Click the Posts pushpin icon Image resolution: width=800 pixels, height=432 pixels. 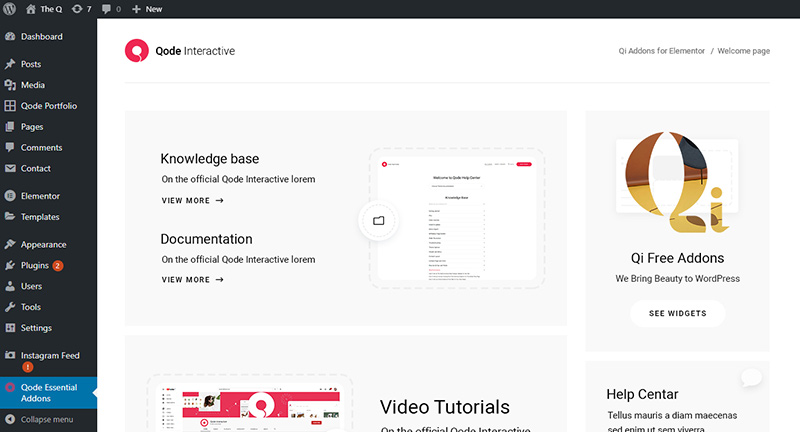click(x=10, y=64)
